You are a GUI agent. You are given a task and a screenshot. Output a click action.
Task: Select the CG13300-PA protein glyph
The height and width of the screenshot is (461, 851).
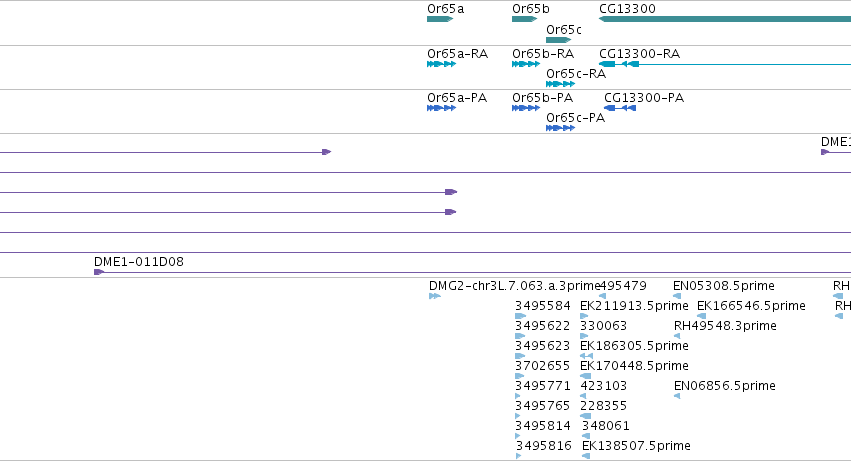pyautogui.click(x=620, y=108)
